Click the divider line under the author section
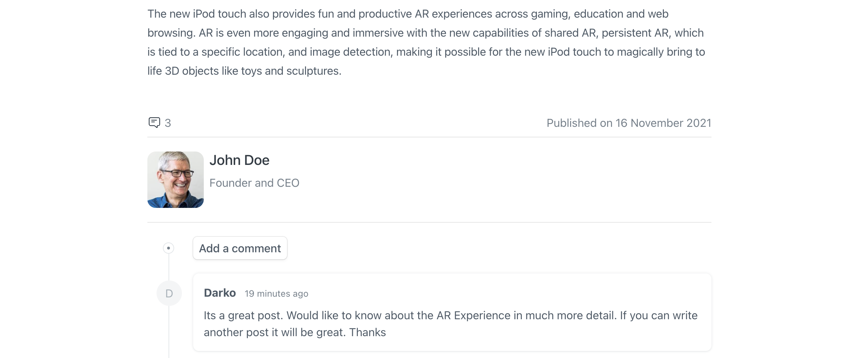The width and height of the screenshot is (868, 358). pos(429,222)
